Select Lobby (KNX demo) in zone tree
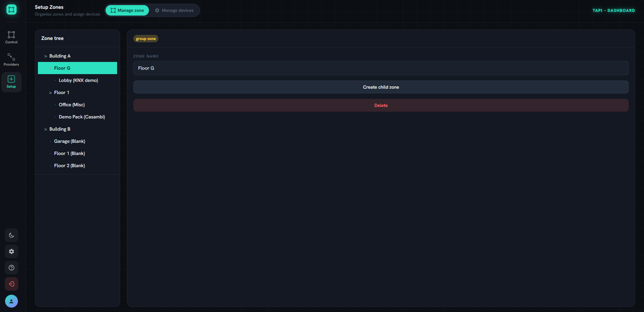Image resolution: width=644 pixels, height=312 pixels. [77, 80]
